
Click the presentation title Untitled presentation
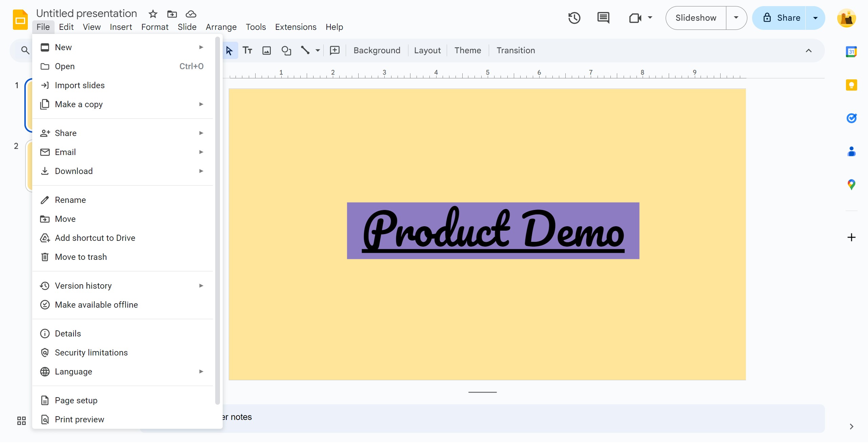pos(86,13)
